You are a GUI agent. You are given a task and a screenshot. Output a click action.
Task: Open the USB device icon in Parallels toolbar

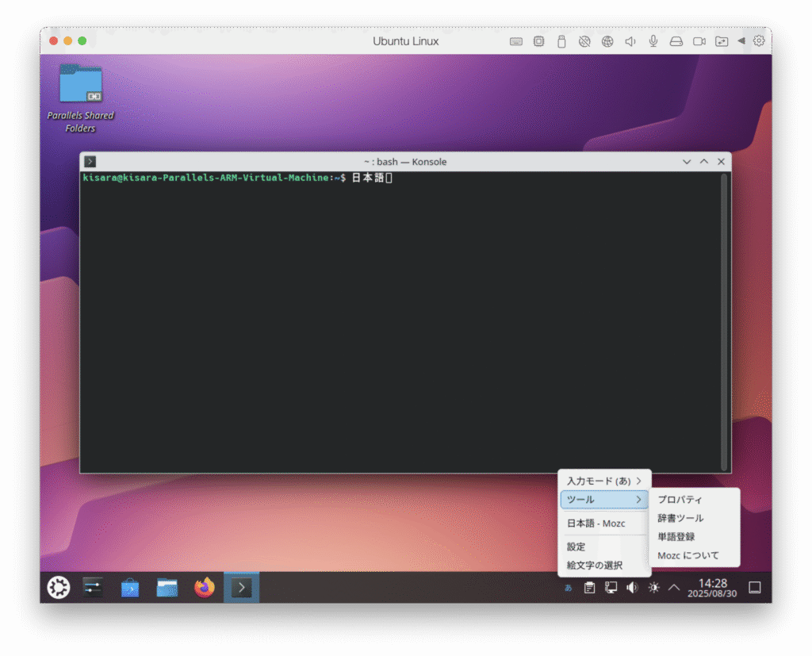561,41
